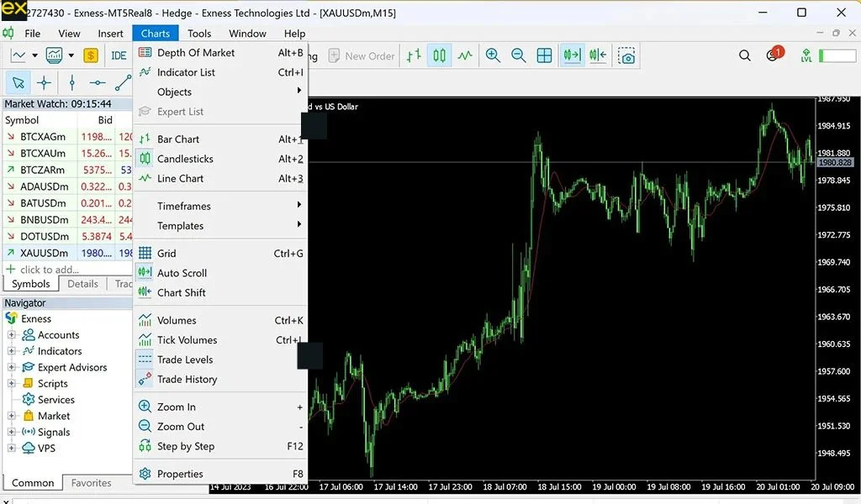Switch to the Details tab in Market Watch

click(82, 284)
